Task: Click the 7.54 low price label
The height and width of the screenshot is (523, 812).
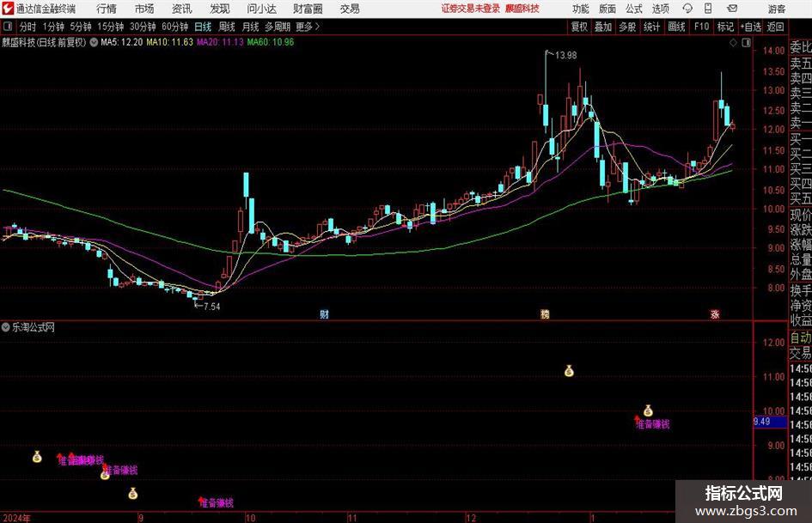Action: (211, 307)
